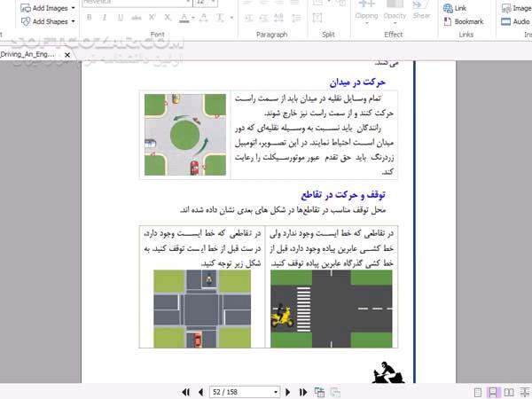Viewport: 532px width, 399px height.
Task: Click the text spacing T icon
Action: (220, 18)
